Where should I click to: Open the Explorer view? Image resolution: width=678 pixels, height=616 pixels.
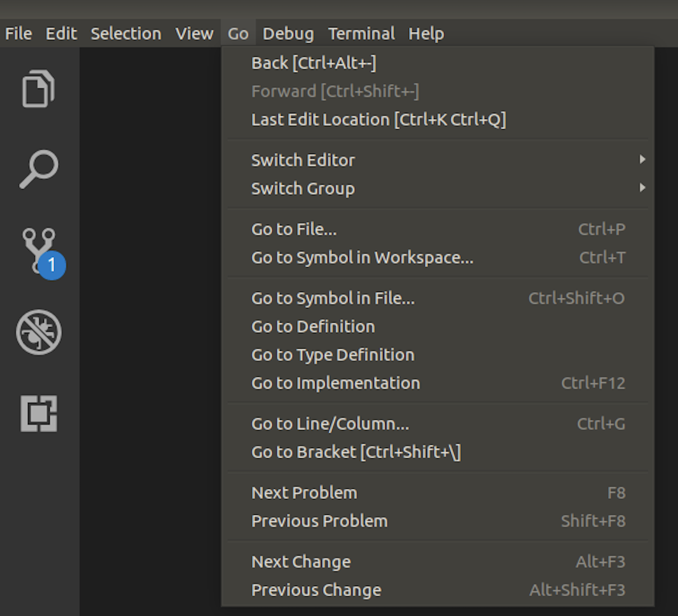click(38, 89)
